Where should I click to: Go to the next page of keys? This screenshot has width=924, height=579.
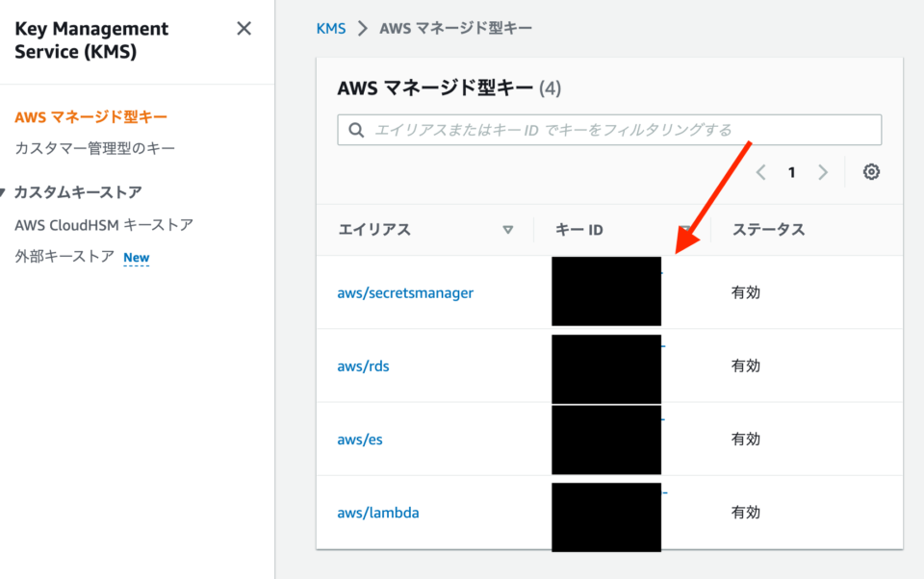tap(823, 172)
